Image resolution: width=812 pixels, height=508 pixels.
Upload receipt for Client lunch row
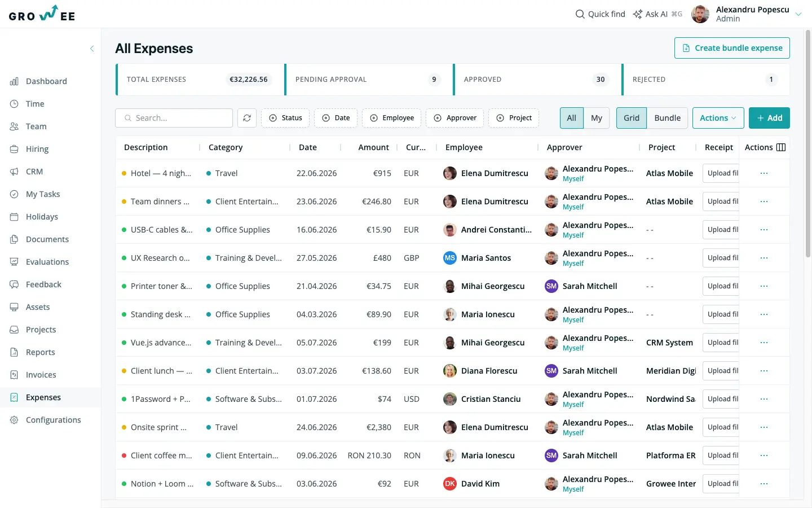point(721,371)
